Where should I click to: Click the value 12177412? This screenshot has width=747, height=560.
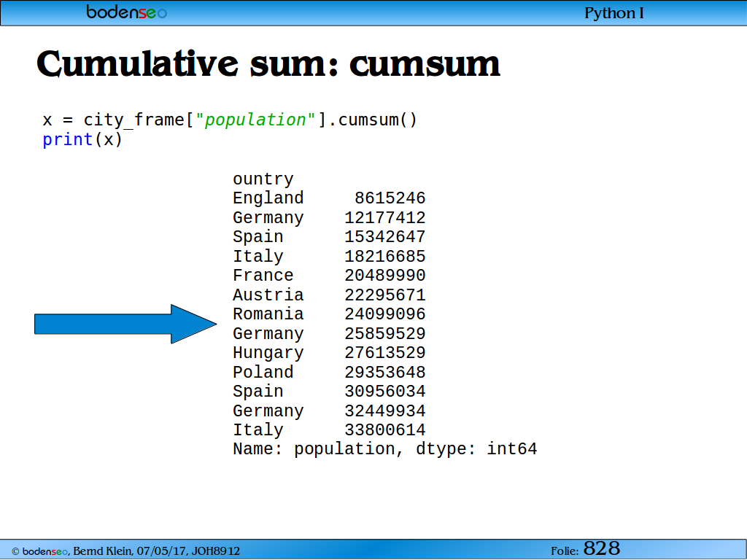tap(385, 217)
